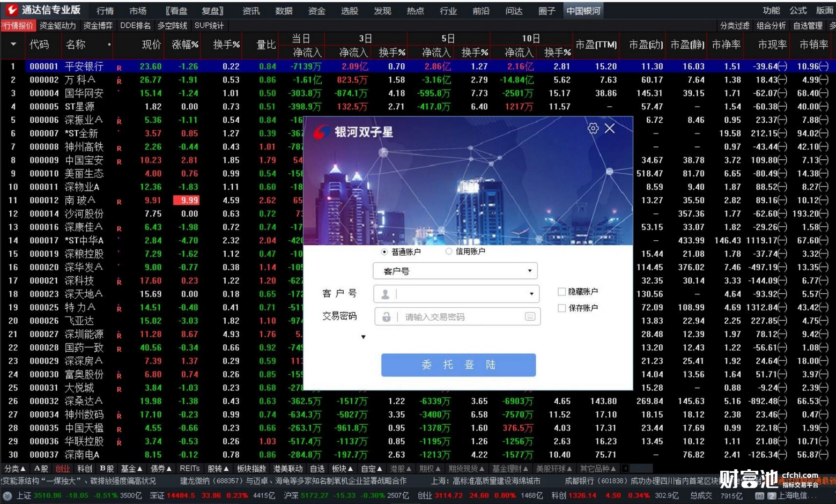Viewport: 836px width, 504px height.
Task: Select the 普通账户 radio button
Action: pyautogui.click(x=384, y=251)
